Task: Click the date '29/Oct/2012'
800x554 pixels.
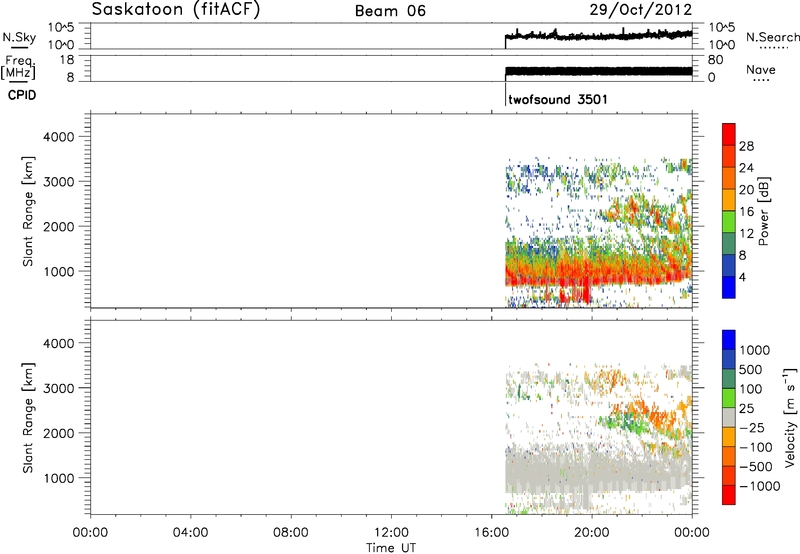Action: tap(641, 10)
